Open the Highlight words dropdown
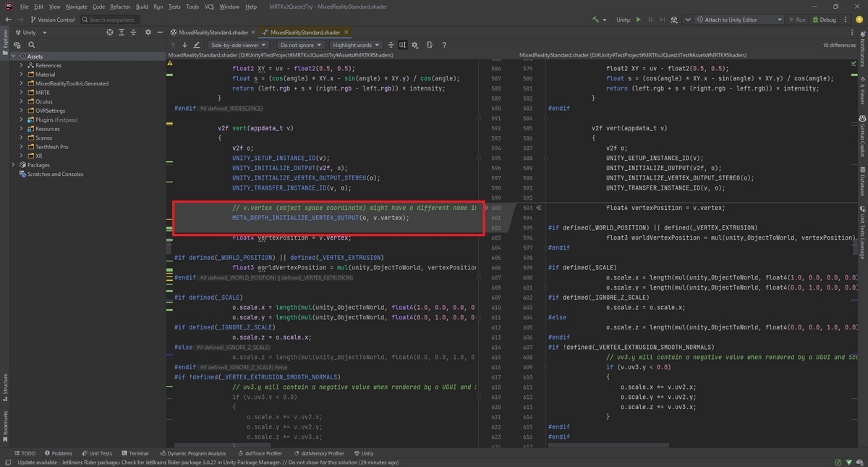The width and height of the screenshot is (868, 467). (x=354, y=45)
